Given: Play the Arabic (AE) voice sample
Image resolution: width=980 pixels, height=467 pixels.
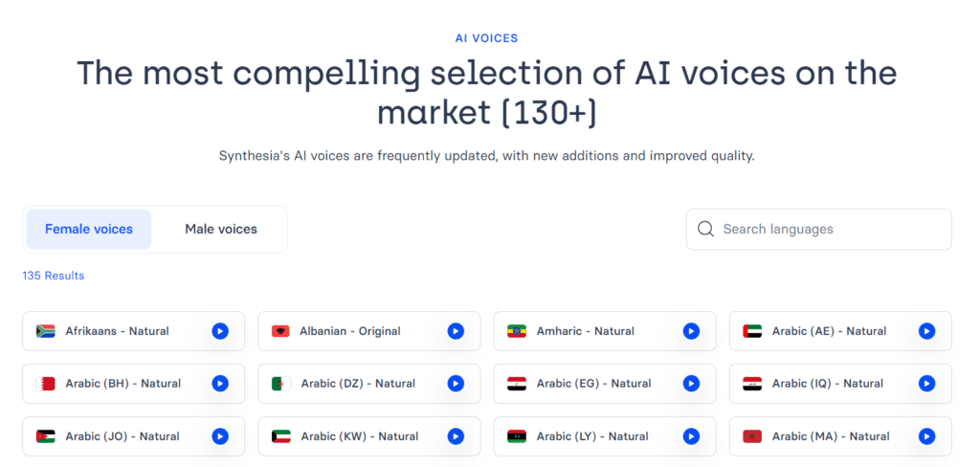Looking at the screenshot, I should coord(926,331).
